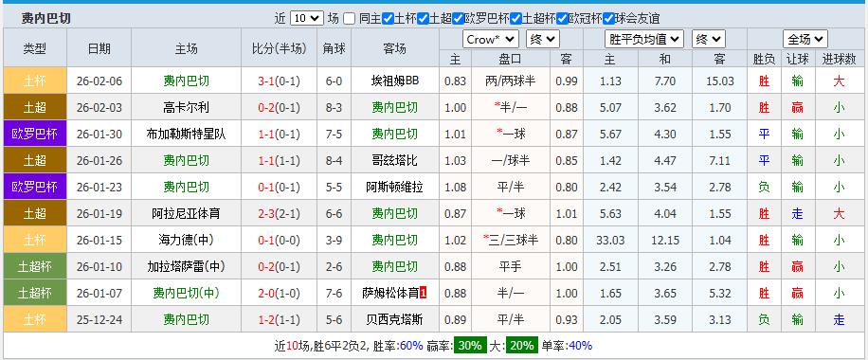Uncheck the 球会友谊 filter checkbox
868x360 pixels.
coord(608,19)
